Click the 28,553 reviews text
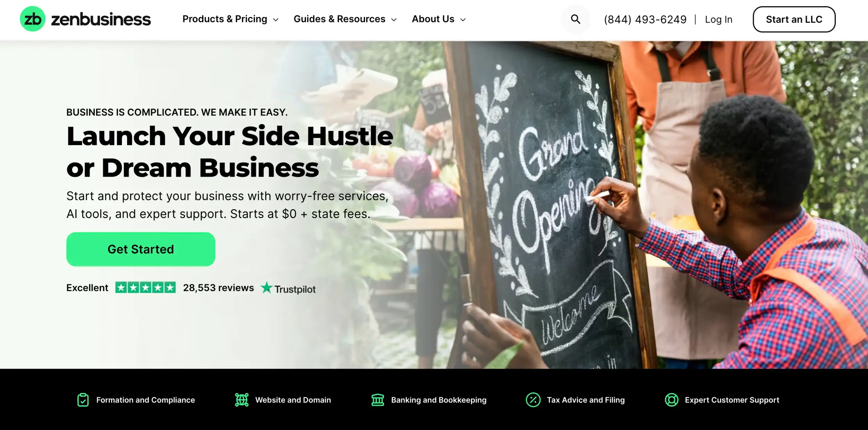868x430 pixels. pos(218,288)
